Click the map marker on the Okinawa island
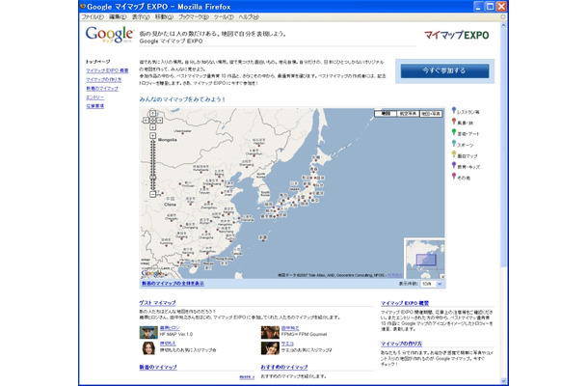This screenshot has width=588, height=386. point(263,240)
